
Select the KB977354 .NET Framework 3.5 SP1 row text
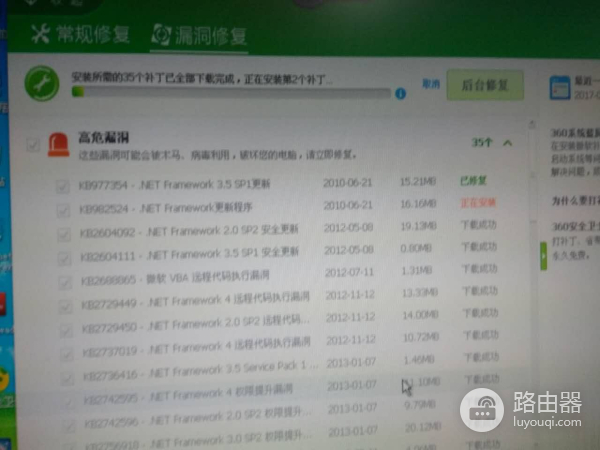pyautogui.click(x=174, y=185)
